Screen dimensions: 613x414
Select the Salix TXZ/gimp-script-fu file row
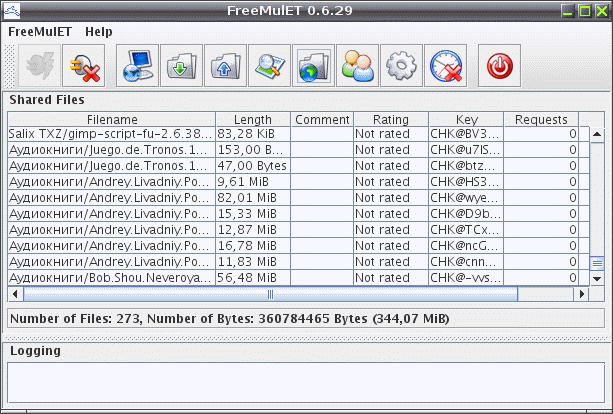[x=299, y=134]
